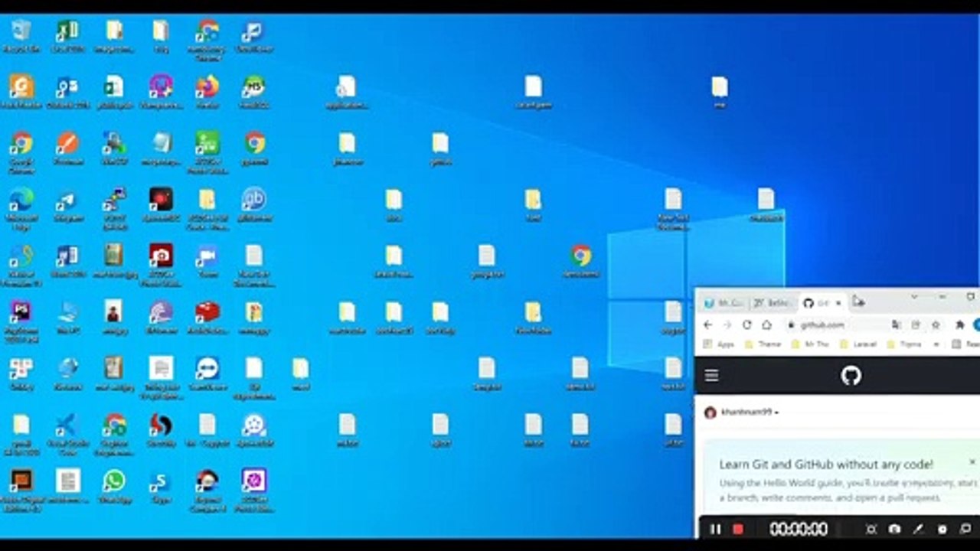Viewport: 980px width, 551px height.
Task: Click the translate page icon in address bar
Action: 896,324
